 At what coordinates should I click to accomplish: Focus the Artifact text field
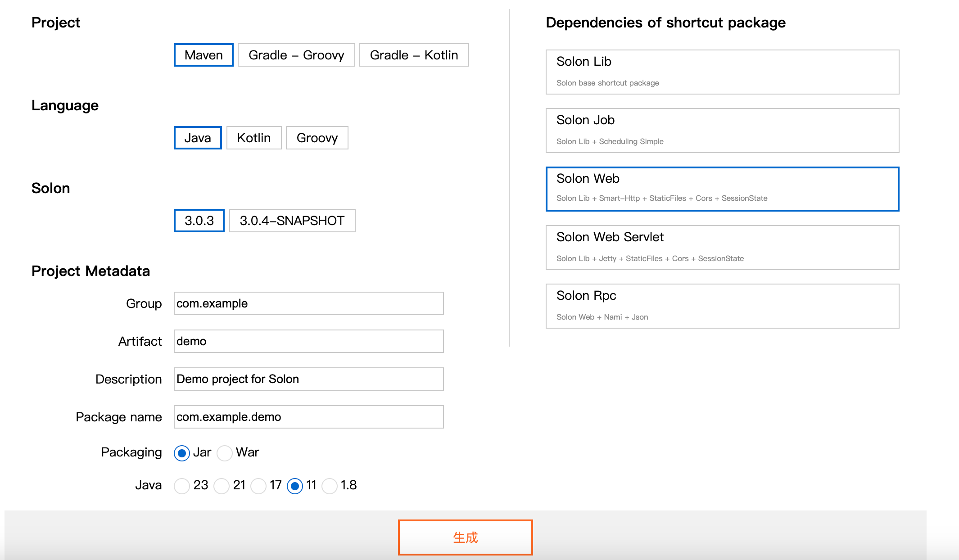click(308, 341)
